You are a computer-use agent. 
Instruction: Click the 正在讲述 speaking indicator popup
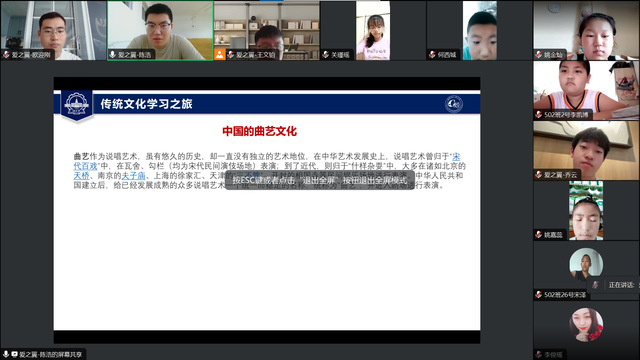click(614, 285)
